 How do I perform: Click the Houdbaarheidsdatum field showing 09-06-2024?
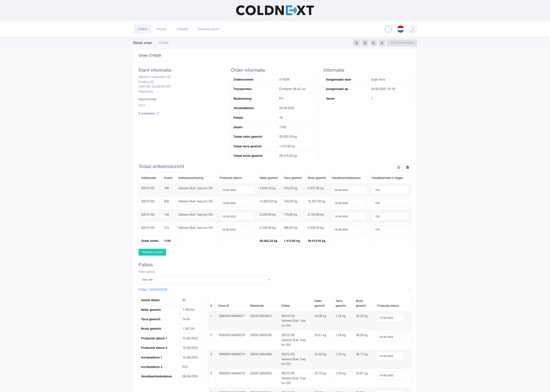point(349,190)
